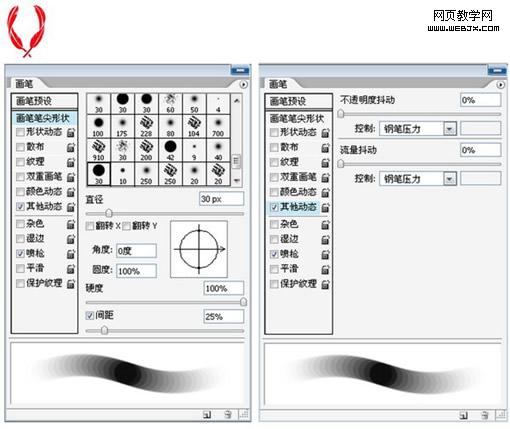Screen dimensions: 510x429
Task: Toggle lock for 纹理 in left panel
Action: coord(71,162)
